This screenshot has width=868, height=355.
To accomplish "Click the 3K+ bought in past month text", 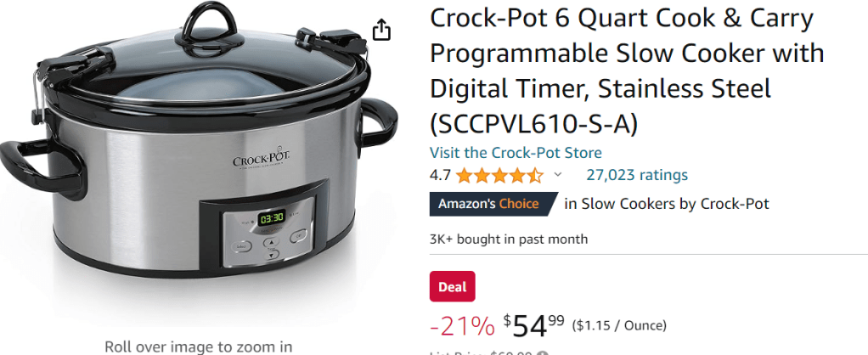I will (509, 239).
